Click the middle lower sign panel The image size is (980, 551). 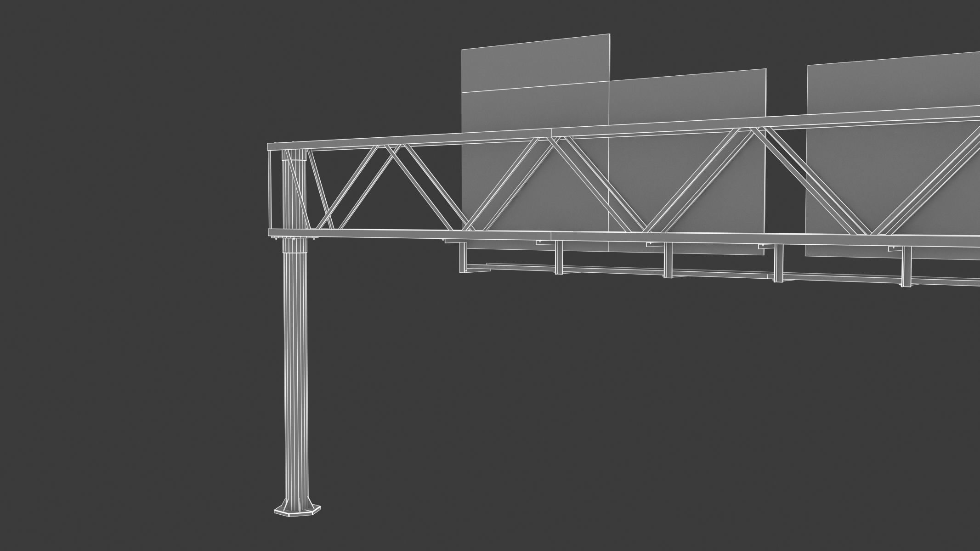click(x=687, y=162)
